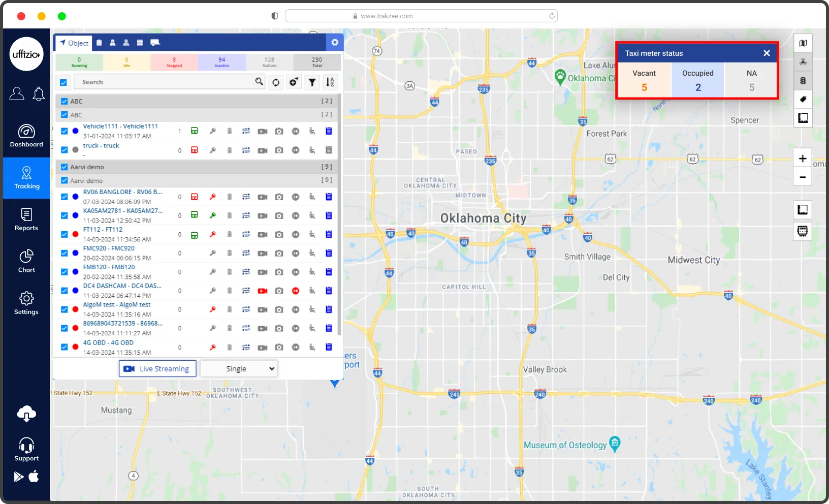
Task: Open the filter funnel icon in object panel
Action: click(x=312, y=82)
